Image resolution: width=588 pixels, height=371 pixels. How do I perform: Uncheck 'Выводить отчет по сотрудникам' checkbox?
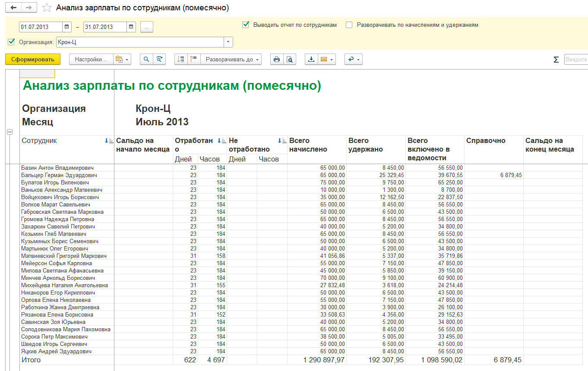tap(246, 25)
